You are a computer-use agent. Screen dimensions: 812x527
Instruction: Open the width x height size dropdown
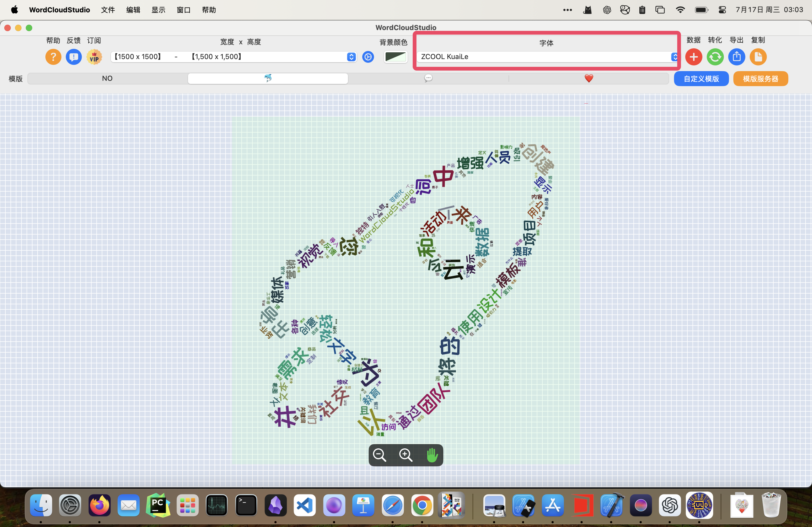tap(234, 57)
